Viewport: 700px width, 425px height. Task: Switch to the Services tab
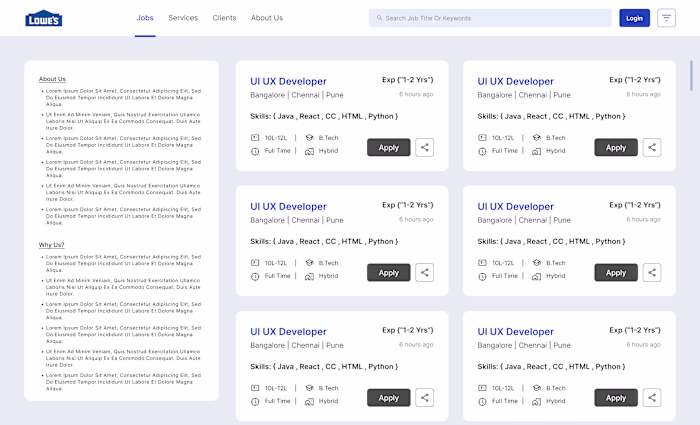point(183,18)
